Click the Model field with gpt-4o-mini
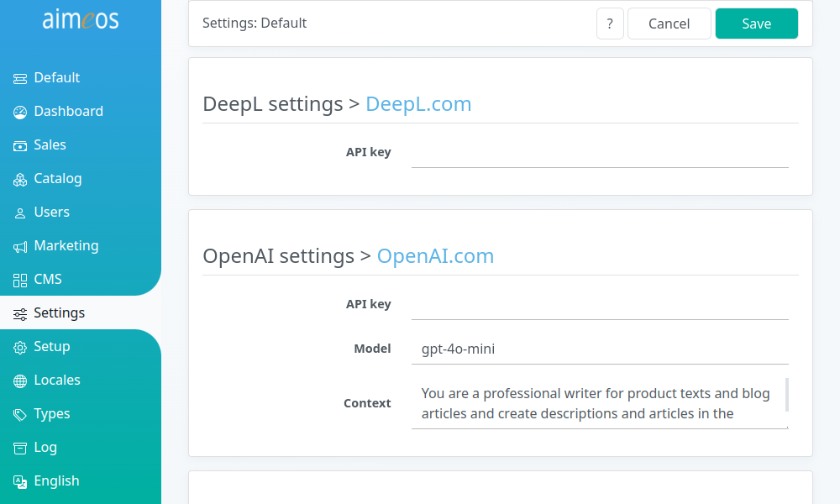This screenshot has width=840, height=504. coord(600,349)
